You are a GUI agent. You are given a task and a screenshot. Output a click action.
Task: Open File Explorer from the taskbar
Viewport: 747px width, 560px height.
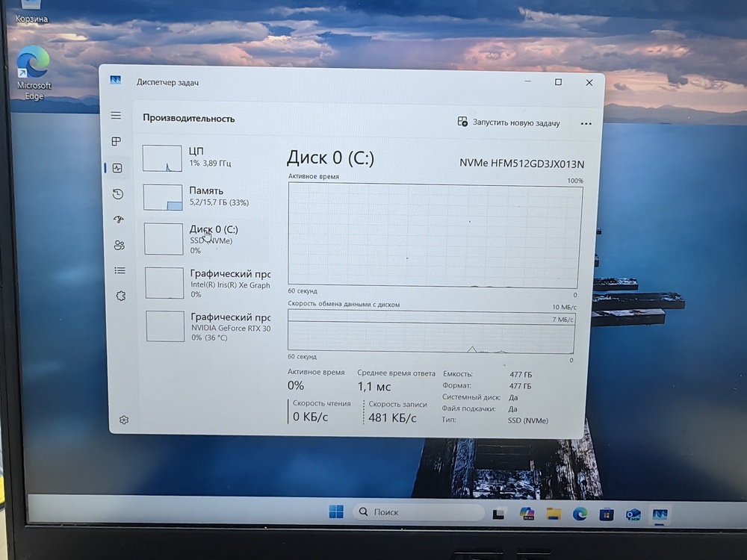(x=554, y=514)
